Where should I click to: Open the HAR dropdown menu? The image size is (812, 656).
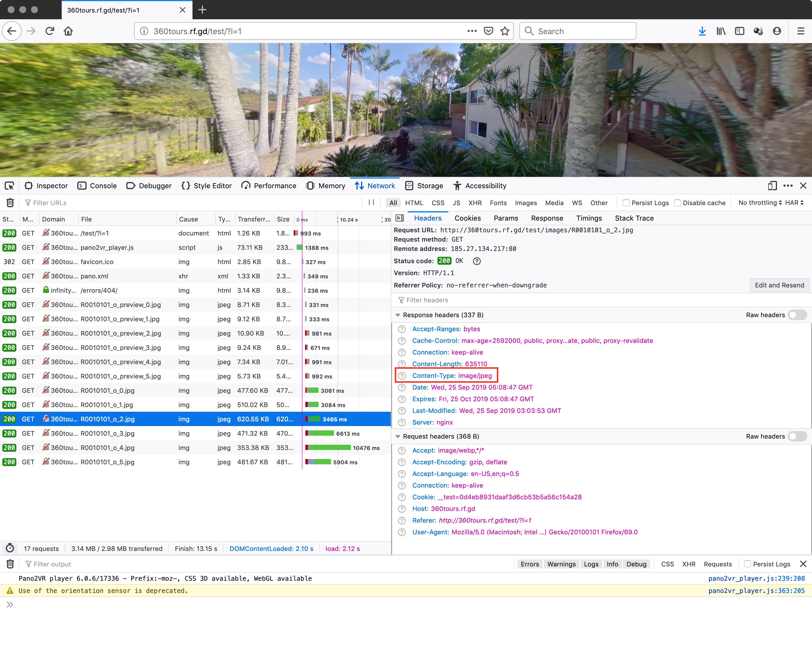794,203
